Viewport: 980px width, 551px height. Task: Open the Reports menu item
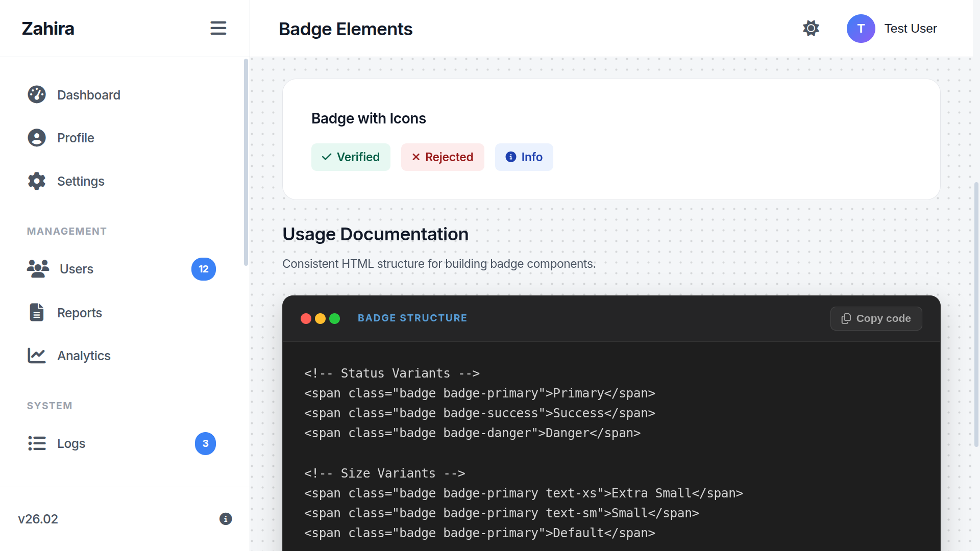coord(80,313)
